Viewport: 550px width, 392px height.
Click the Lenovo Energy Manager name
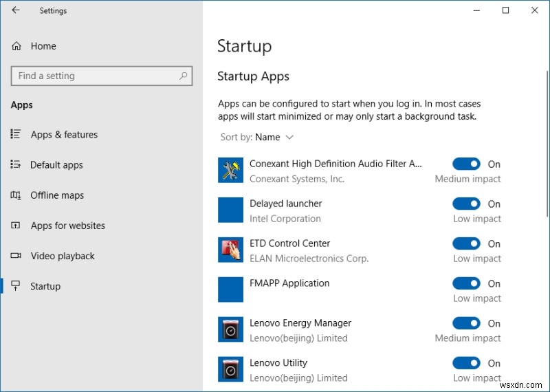point(300,323)
